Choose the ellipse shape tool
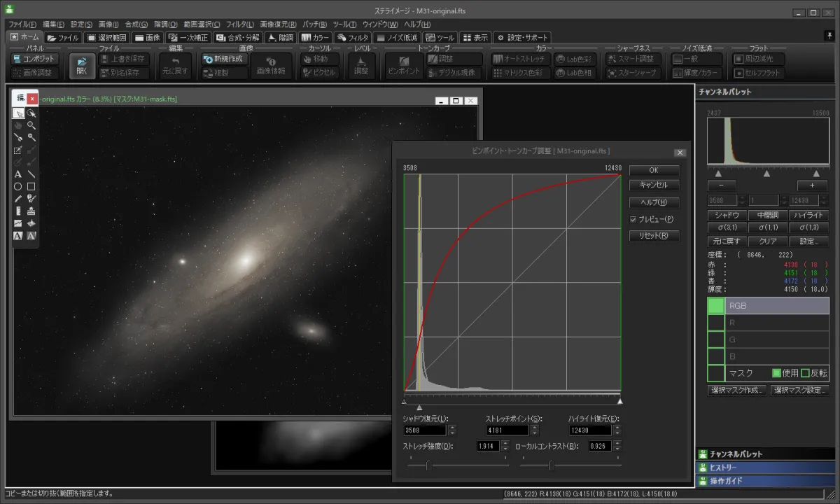Image resolution: width=840 pixels, height=504 pixels. (x=18, y=187)
